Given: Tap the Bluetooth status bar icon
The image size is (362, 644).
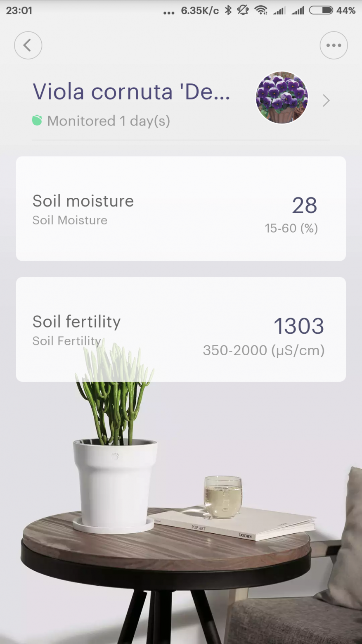Looking at the screenshot, I should [x=228, y=10].
